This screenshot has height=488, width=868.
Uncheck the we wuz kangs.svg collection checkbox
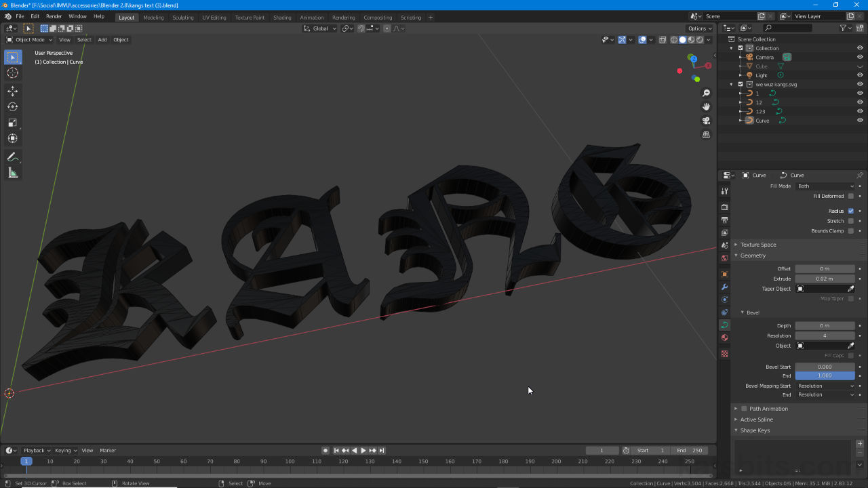(x=741, y=84)
